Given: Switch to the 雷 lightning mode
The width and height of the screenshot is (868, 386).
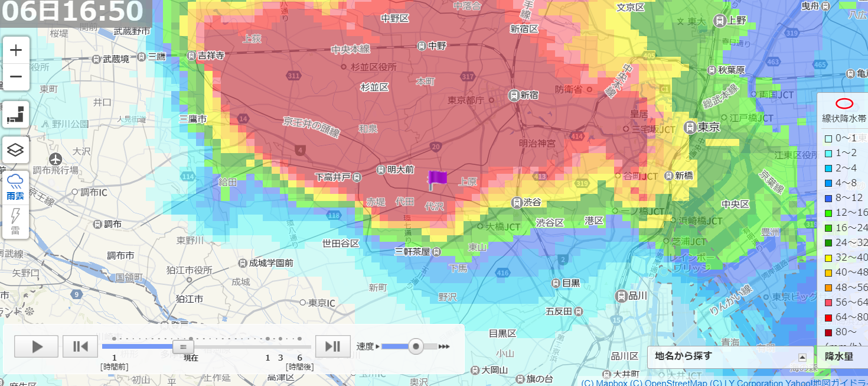Looking at the screenshot, I should tap(15, 221).
